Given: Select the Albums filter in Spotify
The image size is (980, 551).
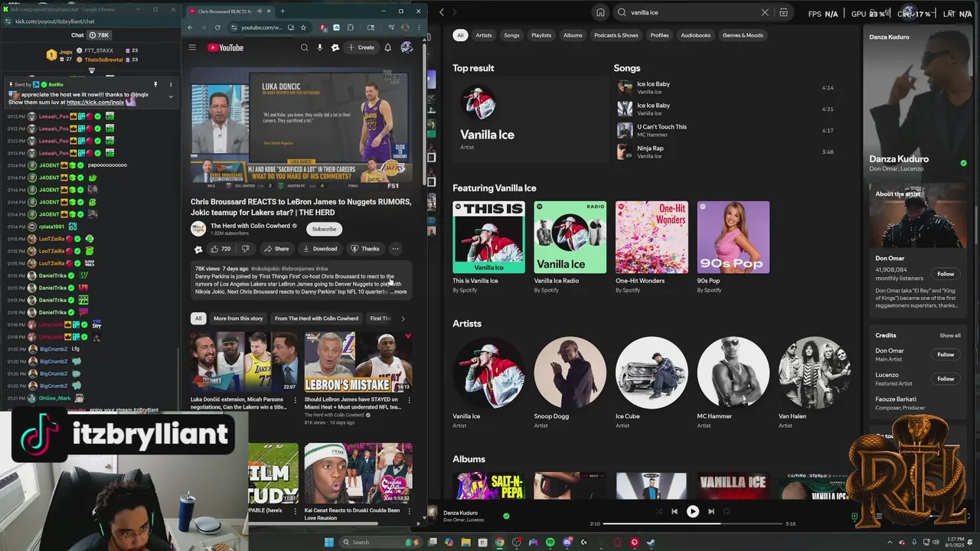Looking at the screenshot, I should pyautogui.click(x=573, y=35).
